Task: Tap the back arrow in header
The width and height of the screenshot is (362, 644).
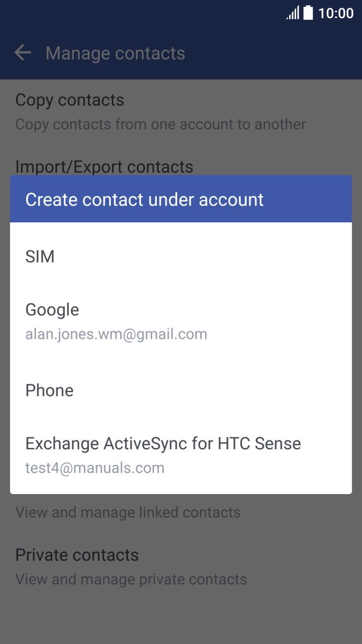Action: (x=23, y=53)
